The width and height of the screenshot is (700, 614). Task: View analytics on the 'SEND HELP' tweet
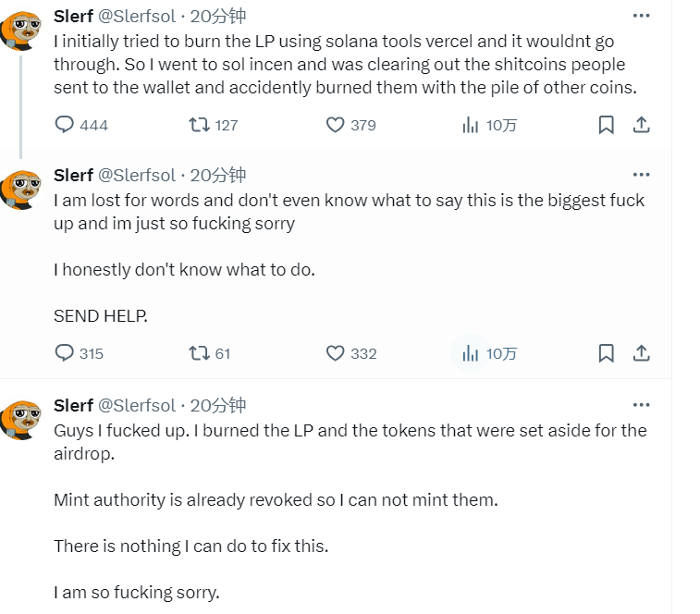coord(471,353)
